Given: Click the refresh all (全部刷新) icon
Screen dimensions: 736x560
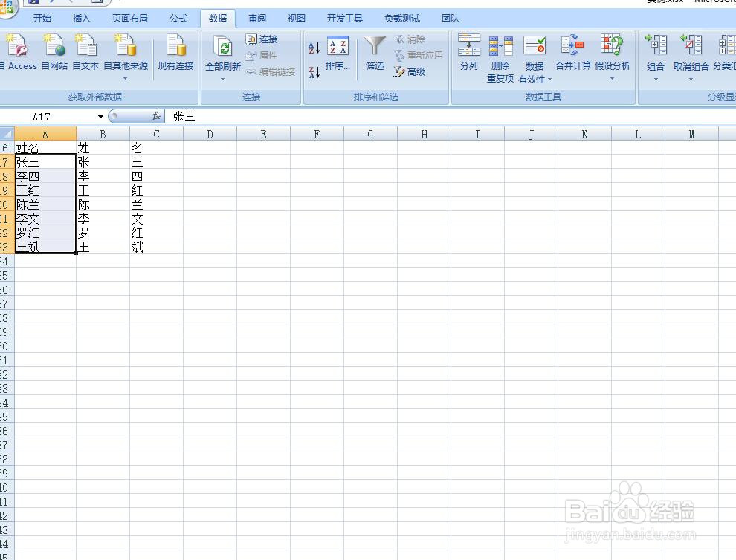Looking at the screenshot, I should (x=223, y=48).
